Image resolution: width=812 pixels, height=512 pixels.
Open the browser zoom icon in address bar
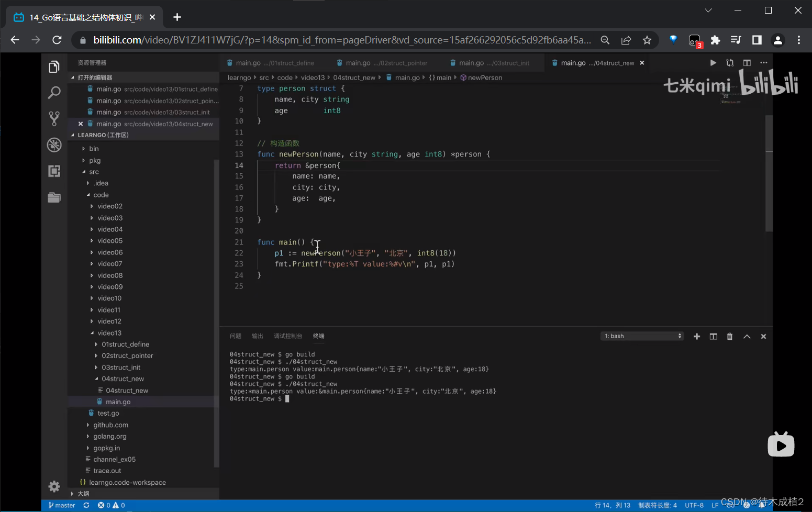pos(605,40)
